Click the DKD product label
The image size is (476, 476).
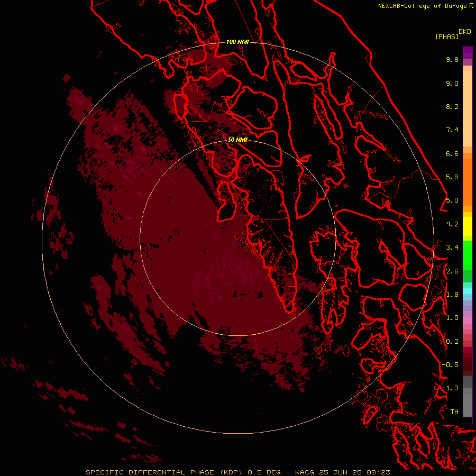(x=465, y=32)
